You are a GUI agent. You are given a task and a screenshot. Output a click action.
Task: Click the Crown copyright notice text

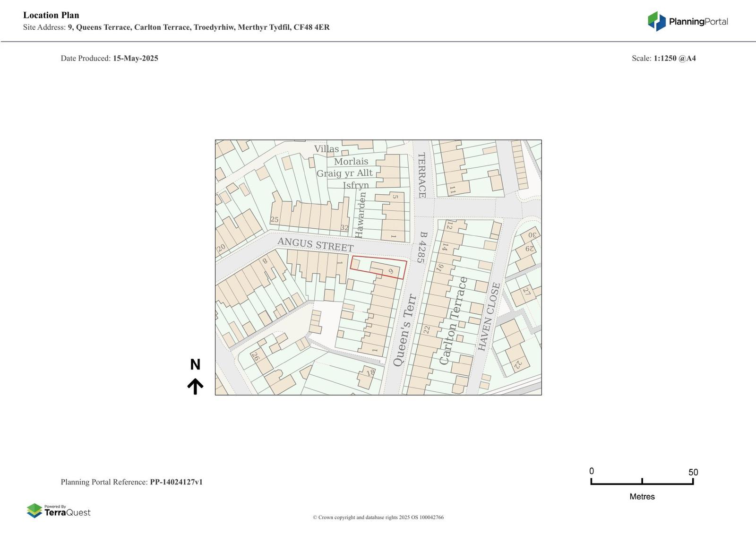pos(378,518)
